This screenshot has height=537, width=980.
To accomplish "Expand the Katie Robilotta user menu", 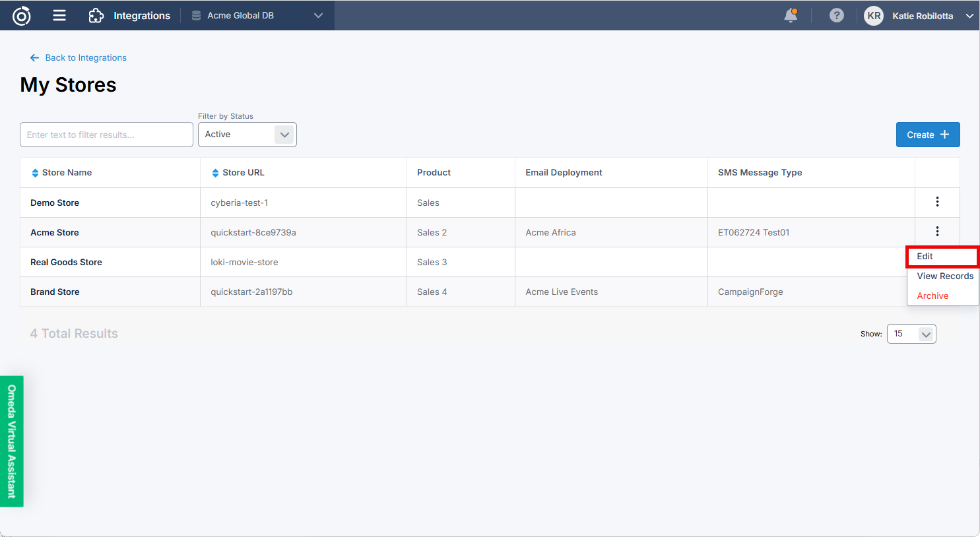I will click(x=969, y=16).
